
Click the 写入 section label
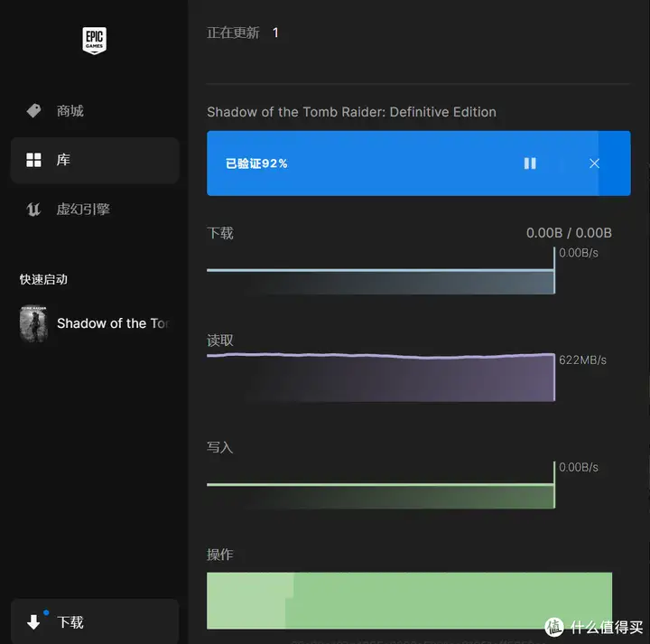click(220, 447)
